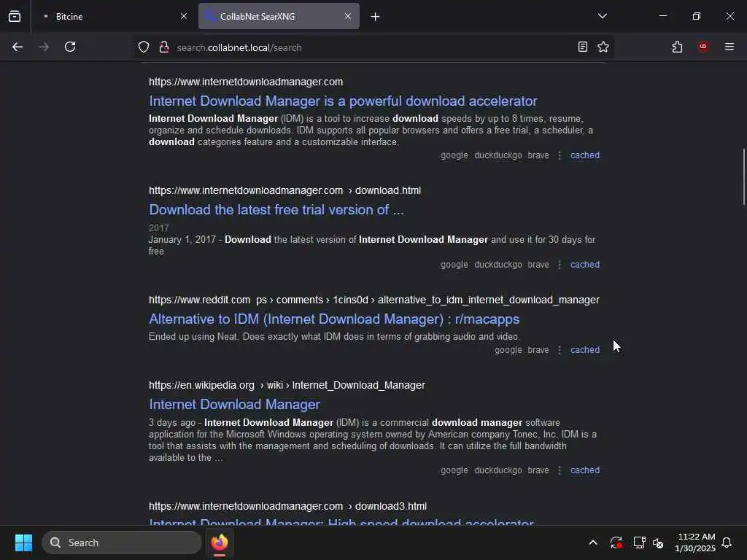Click the site security padlock icon

point(164,47)
